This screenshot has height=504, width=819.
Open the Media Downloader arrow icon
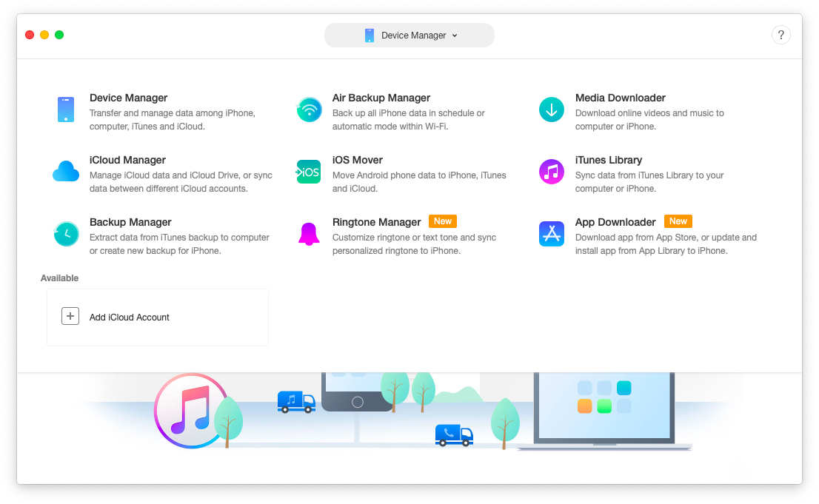tap(552, 110)
